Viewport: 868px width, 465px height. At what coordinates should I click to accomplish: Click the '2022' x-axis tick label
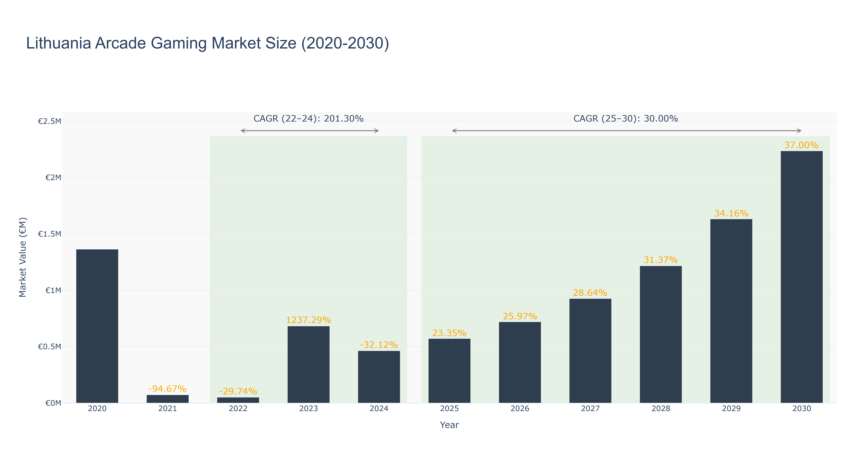(x=238, y=409)
